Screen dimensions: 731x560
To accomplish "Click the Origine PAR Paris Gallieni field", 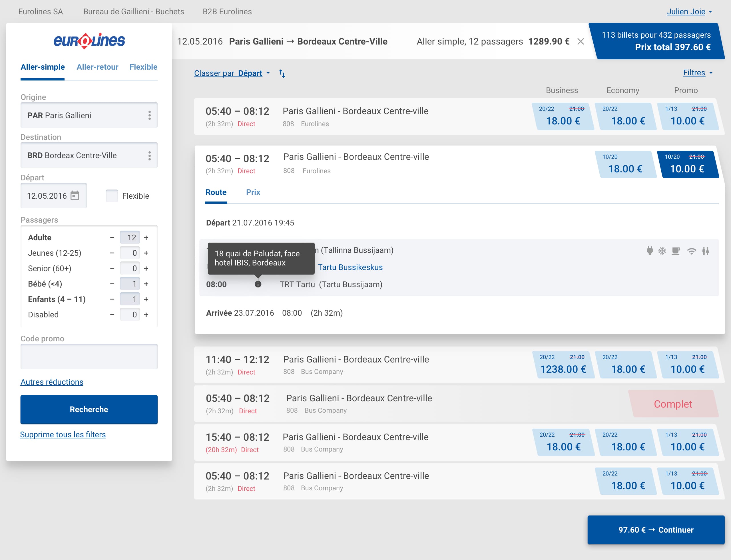I will coord(89,115).
